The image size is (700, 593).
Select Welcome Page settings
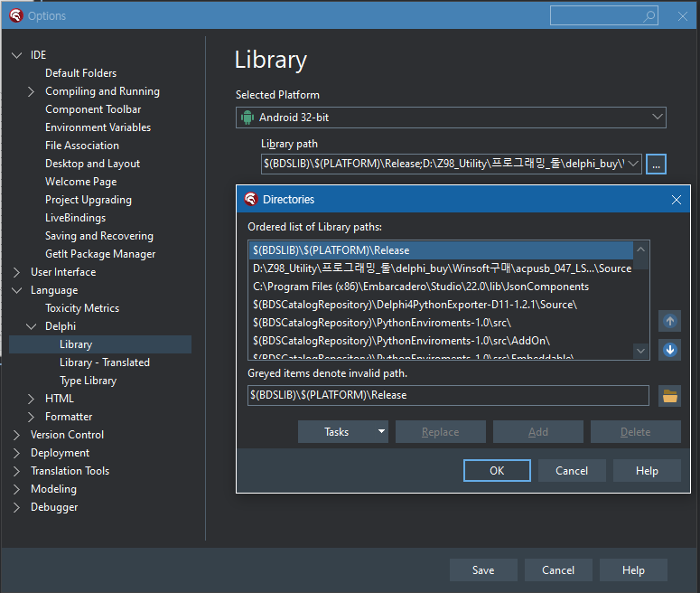tap(80, 182)
